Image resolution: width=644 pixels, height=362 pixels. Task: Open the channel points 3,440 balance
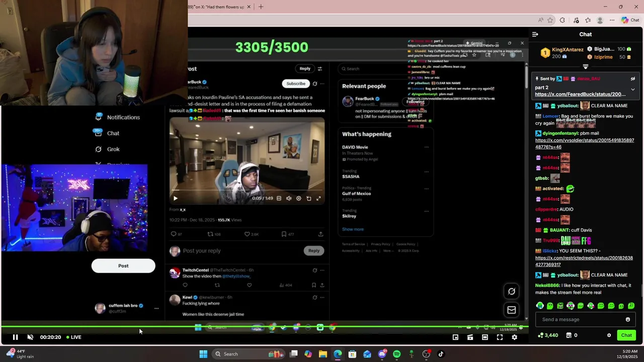coord(548,335)
